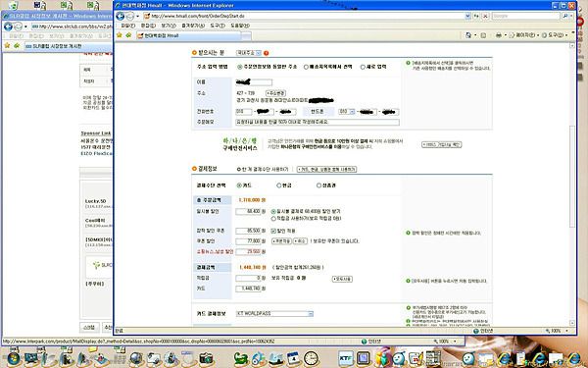Screen dimensions: 588x368
Task: Click the Print icon in Hmall toolbar
Action: click(499, 35)
